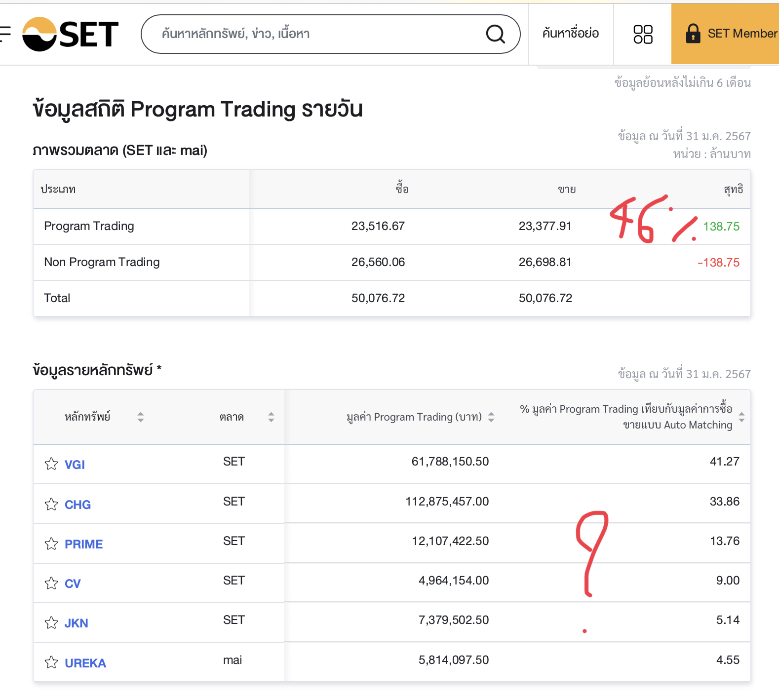Focus the securities search input field
The height and width of the screenshot is (700, 779).
tap(316, 34)
